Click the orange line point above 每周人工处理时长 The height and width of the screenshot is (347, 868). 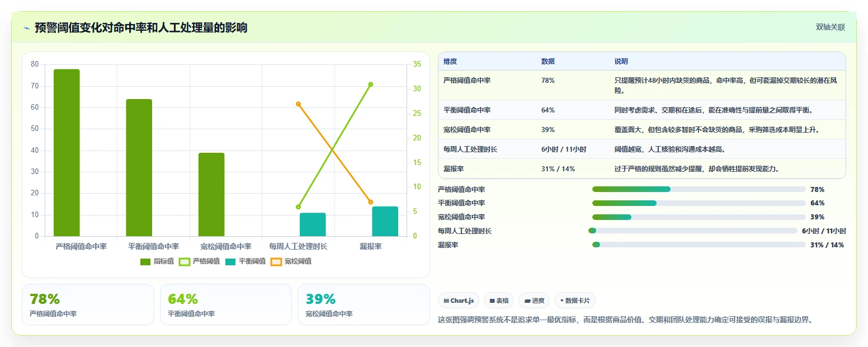[x=298, y=104]
